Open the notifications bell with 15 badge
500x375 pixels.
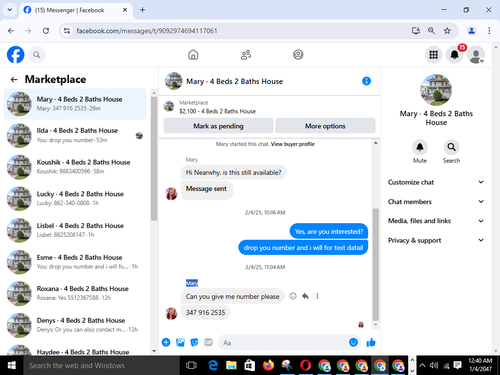click(x=455, y=55)
